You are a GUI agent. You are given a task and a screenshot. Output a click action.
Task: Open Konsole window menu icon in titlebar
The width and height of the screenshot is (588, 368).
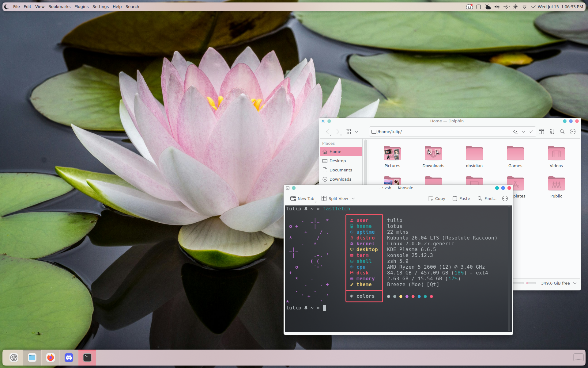click(288, 188)
